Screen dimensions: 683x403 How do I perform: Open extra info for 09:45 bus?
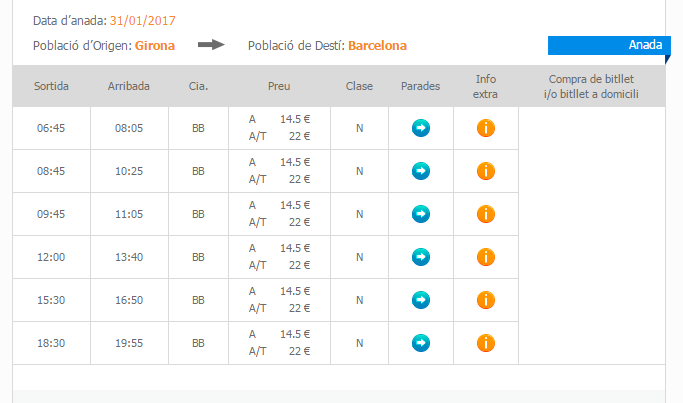(x=485, y=214)
